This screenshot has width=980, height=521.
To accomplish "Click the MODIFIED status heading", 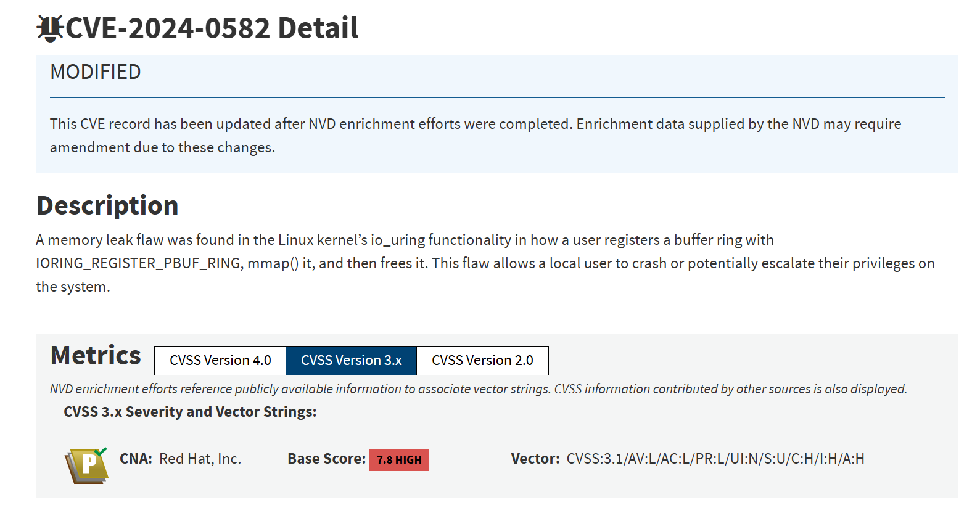I will pyautogui.click(x=96, y=72).
